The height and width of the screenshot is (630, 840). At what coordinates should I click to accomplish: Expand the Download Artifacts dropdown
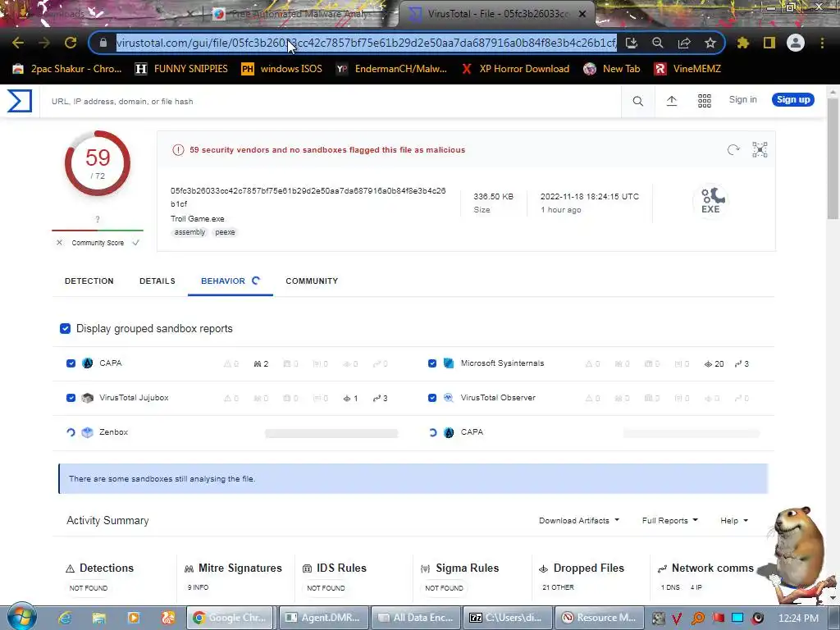click(x=579, y=520)
